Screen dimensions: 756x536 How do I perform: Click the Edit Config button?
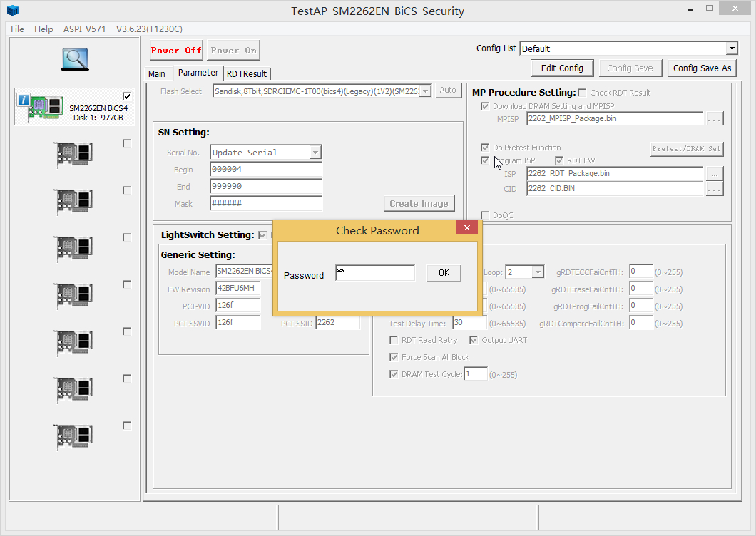click(562, 68)
